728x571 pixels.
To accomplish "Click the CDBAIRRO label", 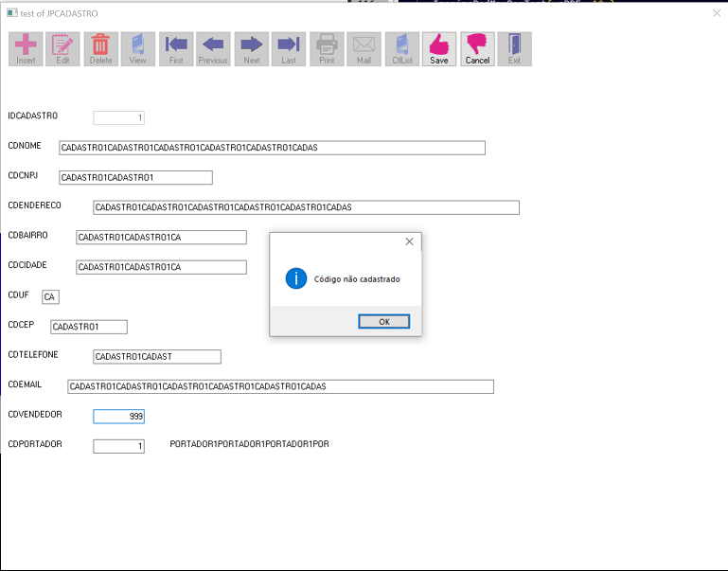I will (x=27, y=235).
